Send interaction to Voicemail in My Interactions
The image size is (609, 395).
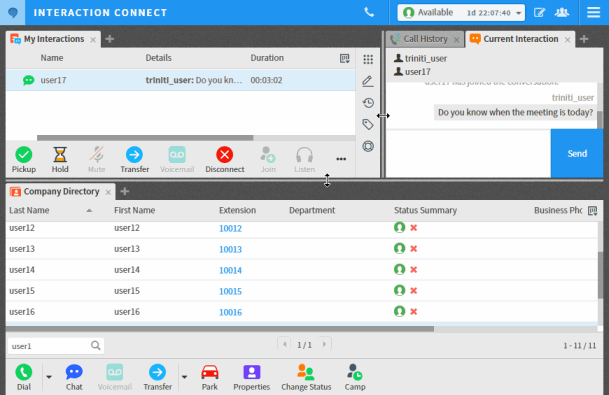(177, 159)
